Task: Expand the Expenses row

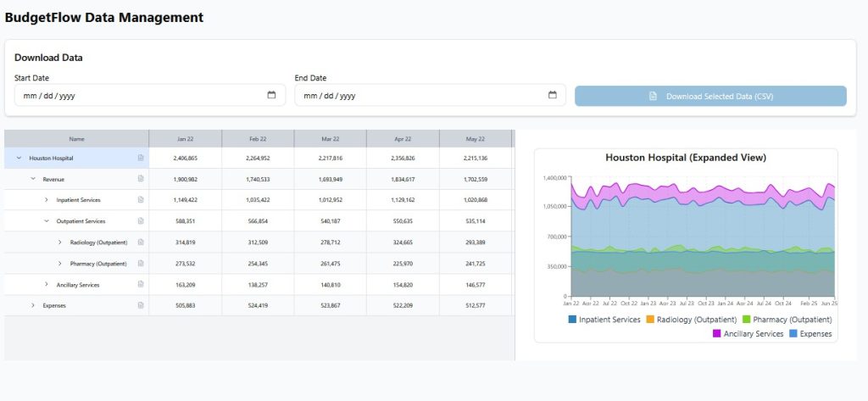Action: (33, 305)
